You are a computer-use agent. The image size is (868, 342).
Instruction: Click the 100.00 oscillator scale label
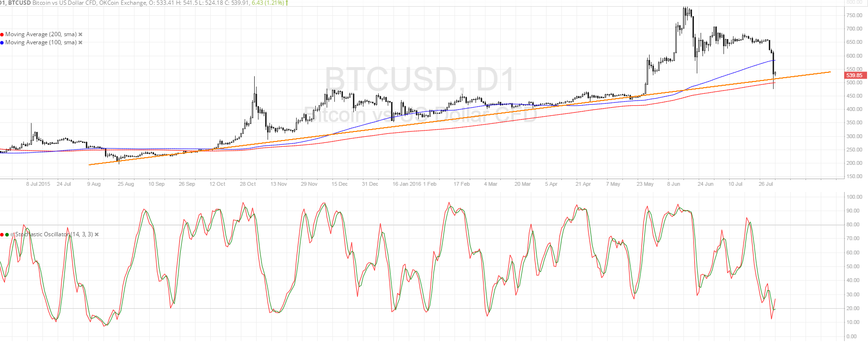(x=854, y=197)
